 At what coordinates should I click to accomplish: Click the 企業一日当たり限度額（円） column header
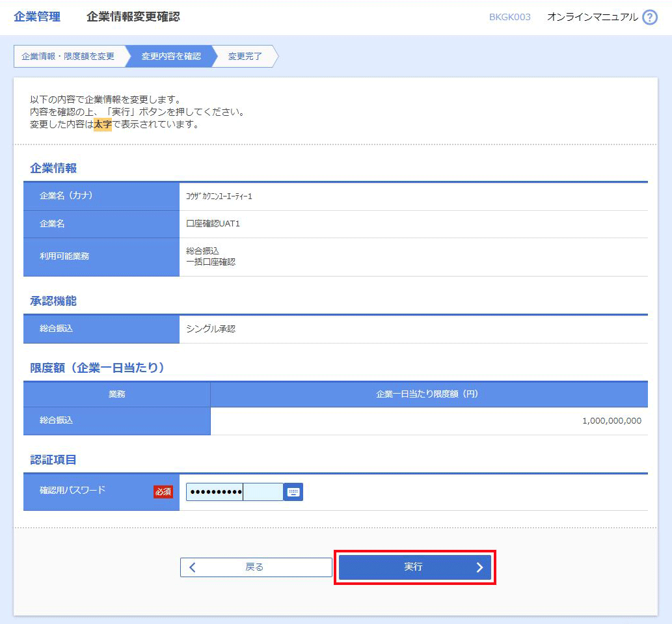click(x=428, y=394)
